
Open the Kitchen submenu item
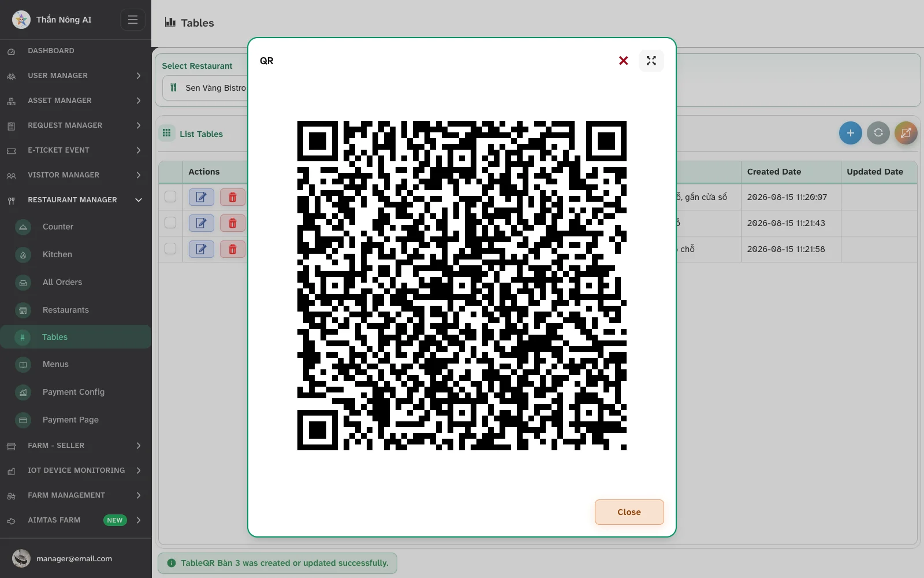click(76, 254)
